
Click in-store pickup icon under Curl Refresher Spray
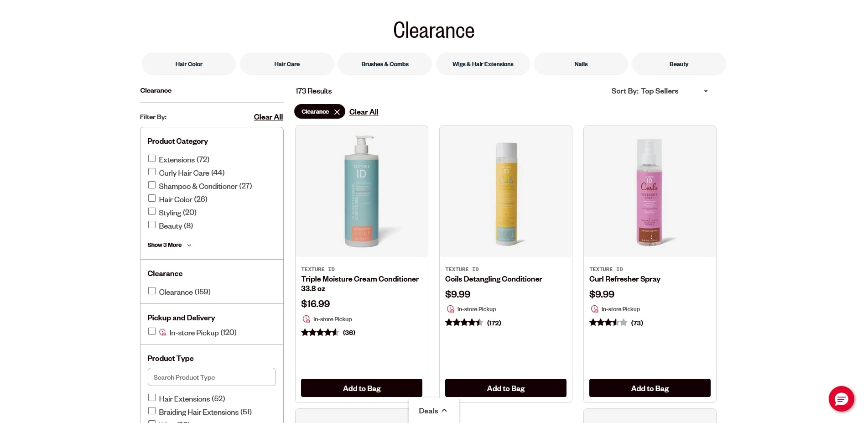pos(594,309)
